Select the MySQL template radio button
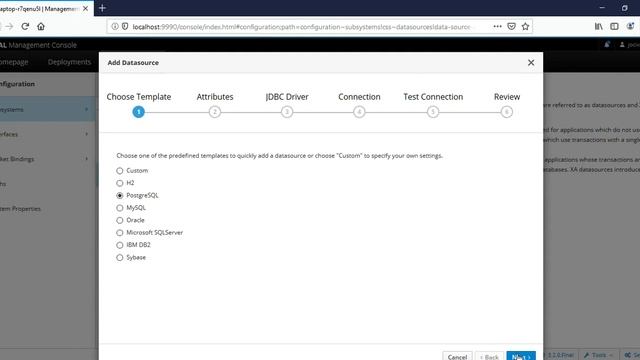 pyautogui.click(x=120, y=208)
